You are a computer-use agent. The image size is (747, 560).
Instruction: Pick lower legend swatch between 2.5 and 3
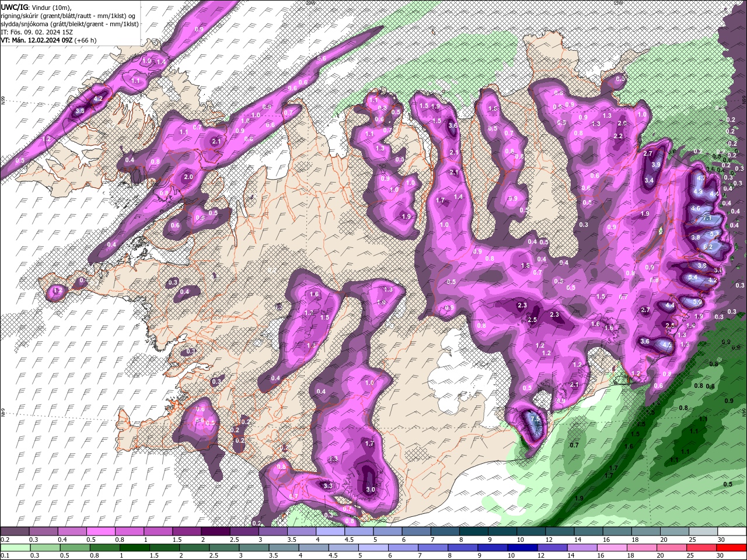tap(224, 547)
